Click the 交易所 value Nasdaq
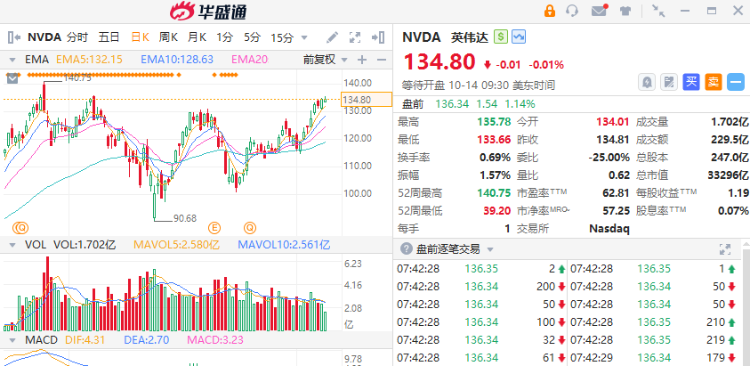This screenshot has height=366, width=750. click(x=609, y=229)
